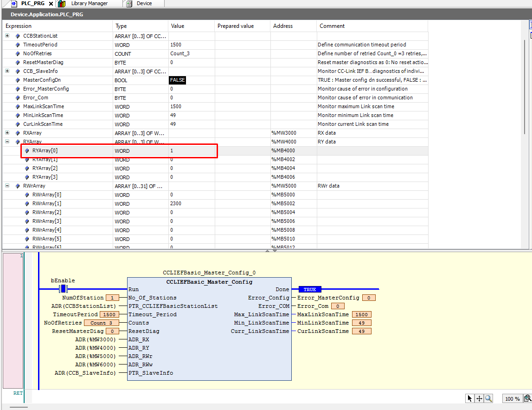The image size is (532, 410).
Task: Click the Value column header
Action: click(x=192, y=26)
